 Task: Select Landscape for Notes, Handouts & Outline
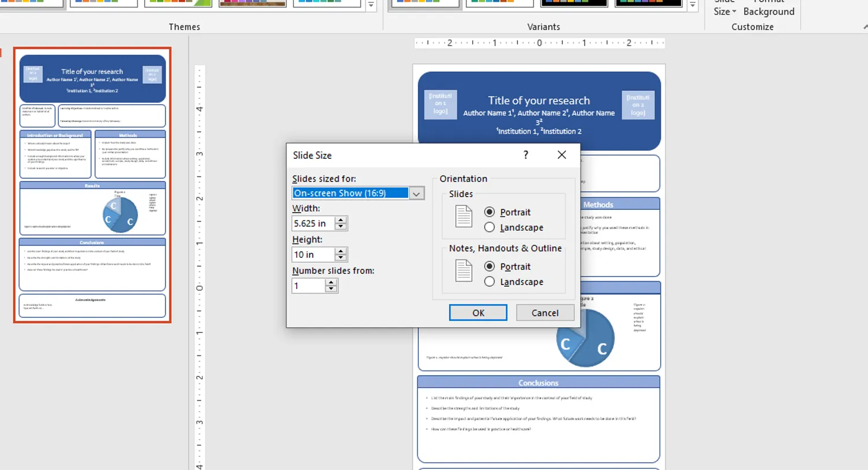[514, 282]
